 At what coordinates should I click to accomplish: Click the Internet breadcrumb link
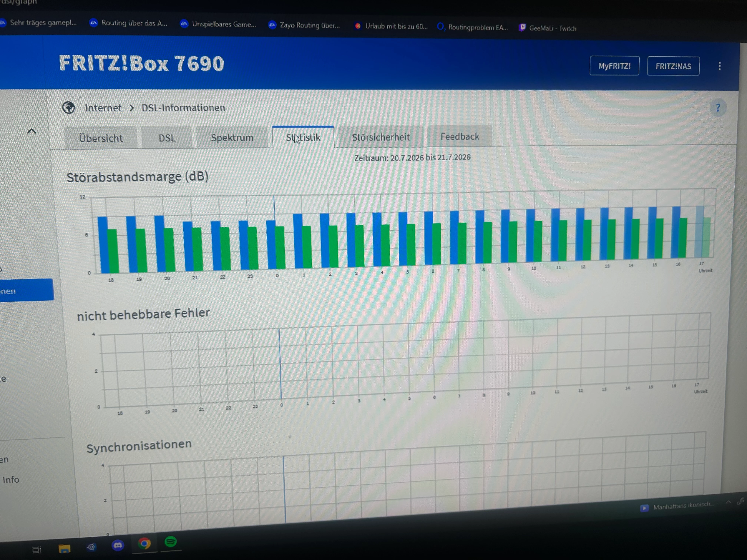[103, 108]
